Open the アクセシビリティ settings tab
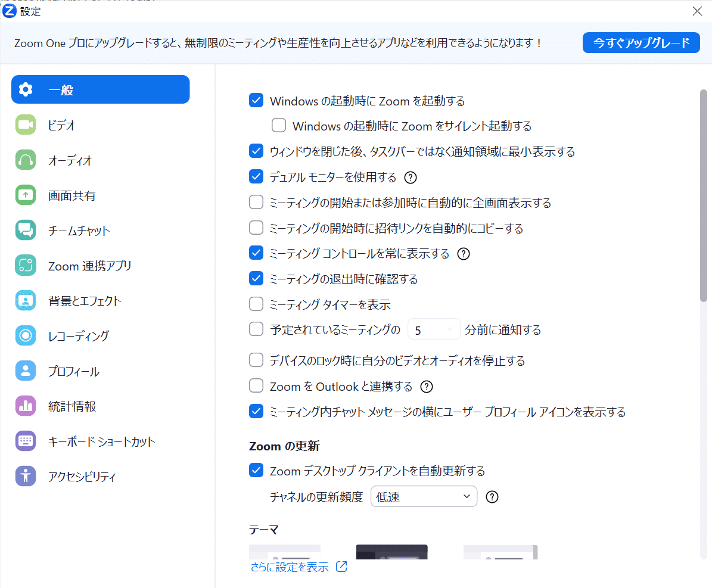Viewport: 712px width, 588px height. (82, 477)
